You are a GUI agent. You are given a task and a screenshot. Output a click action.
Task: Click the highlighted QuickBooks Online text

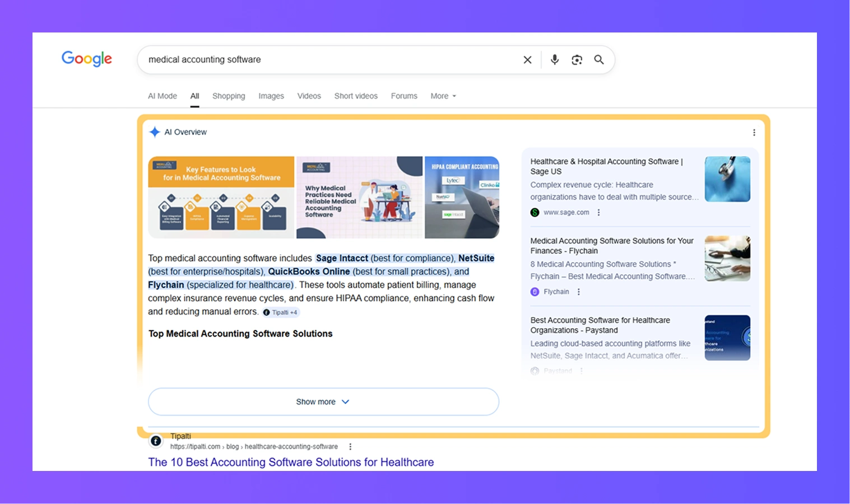pyautogui.click(x=309, y=272)
